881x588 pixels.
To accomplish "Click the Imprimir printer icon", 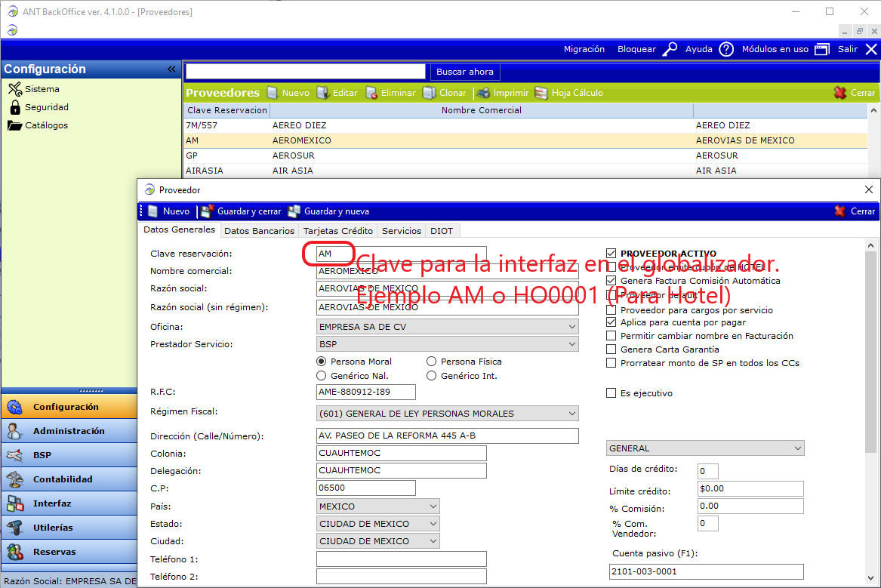I will pyautogui.click(x=483, y=93).
